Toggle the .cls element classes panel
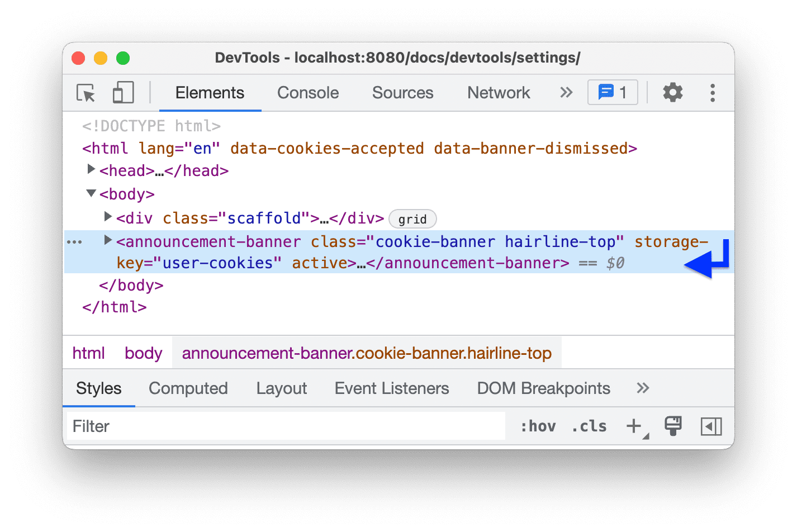 click(x=589, y=426)
